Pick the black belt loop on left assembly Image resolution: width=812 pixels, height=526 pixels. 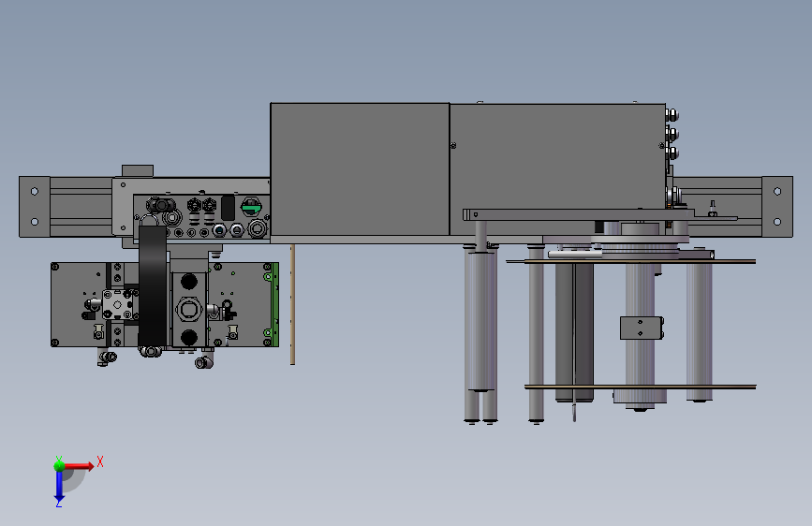click(153, 285)
